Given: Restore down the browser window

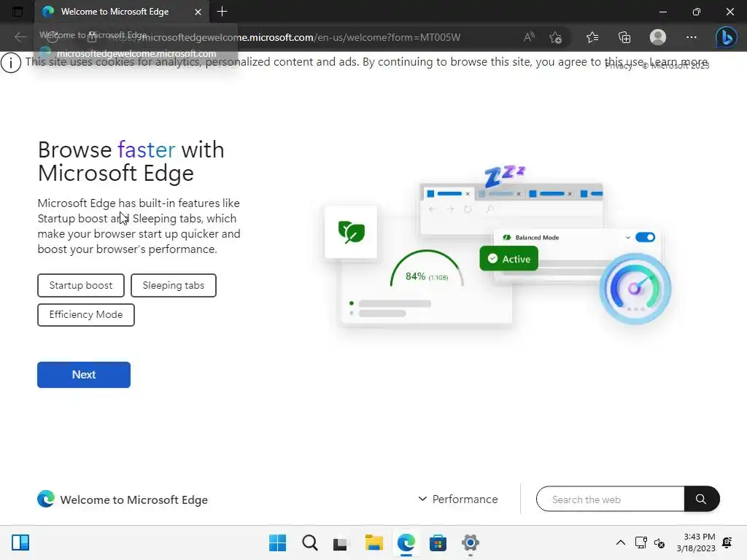Looking at the screenshot, I should pos(697,12).
